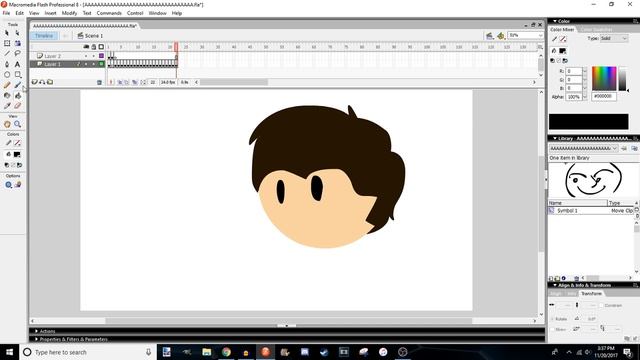Image resolution: width=640 pixels, height=360 pixels.
Task: Click the Delete Layer trash icon
Action: coord(99,82)
